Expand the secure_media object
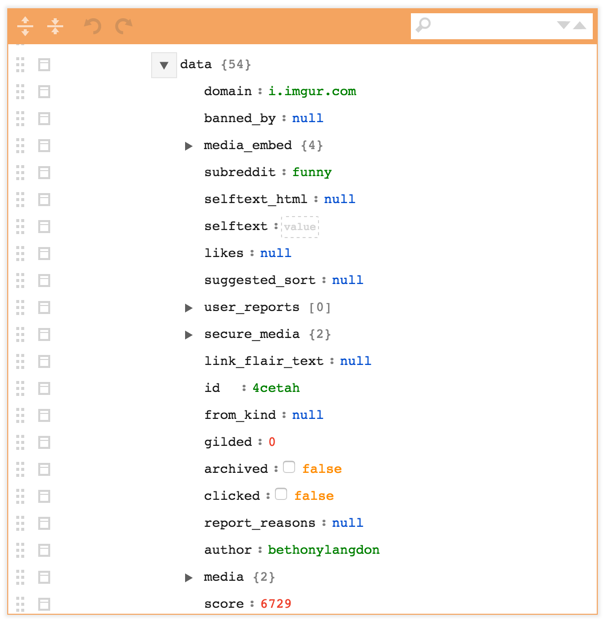 click(x=188, y=335)
